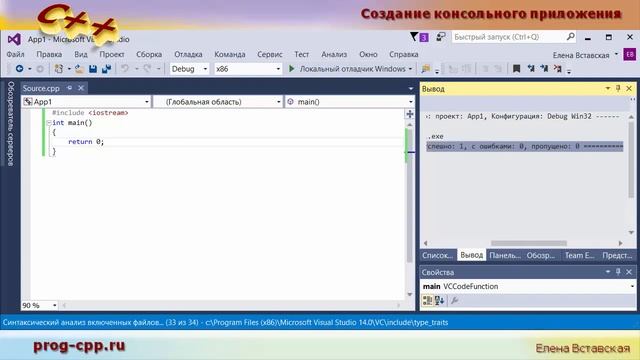640x360 pixels.
Task: Open the Output panel window options arrow
Action: point(607,88)
